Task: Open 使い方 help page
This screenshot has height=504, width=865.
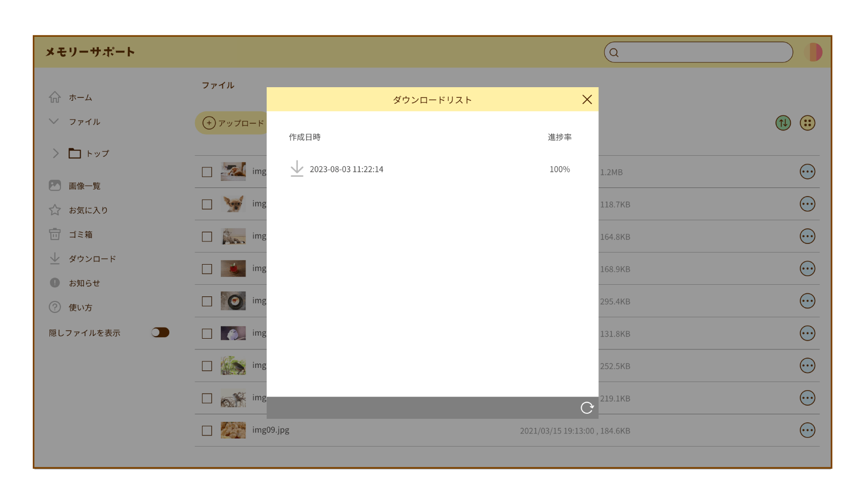Action: (81, 307)
